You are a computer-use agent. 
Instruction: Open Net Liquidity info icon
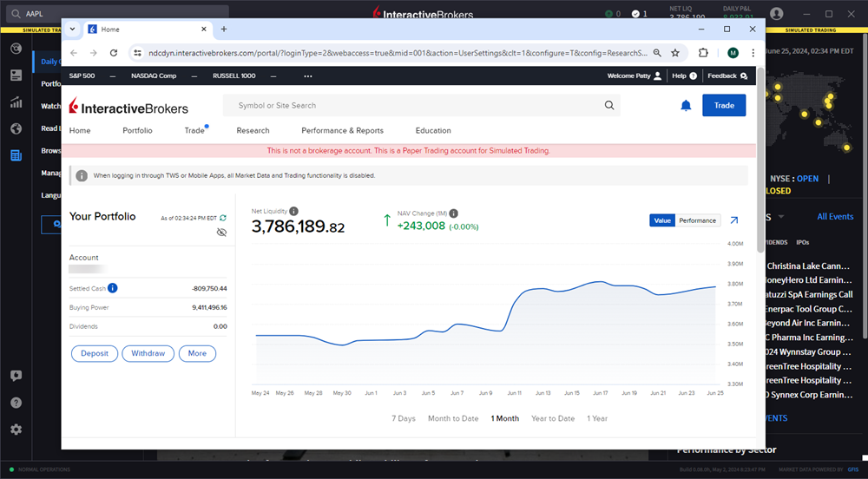(294, 211)
